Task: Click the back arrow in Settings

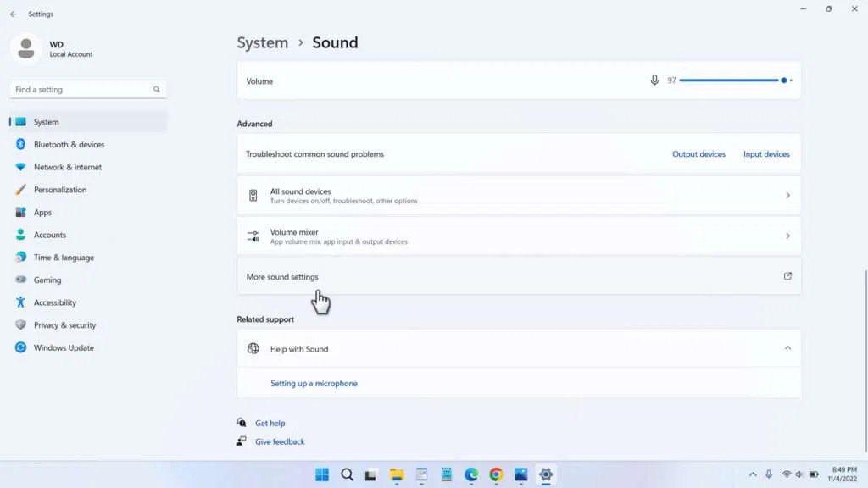Action: (x=15, y=14)
